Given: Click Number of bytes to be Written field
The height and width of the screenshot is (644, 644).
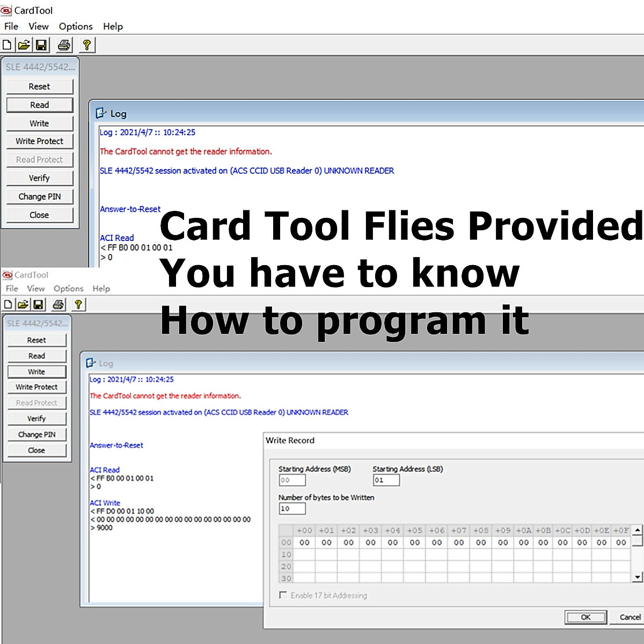Looking at the screenshot, I should (x=292, y=508).
